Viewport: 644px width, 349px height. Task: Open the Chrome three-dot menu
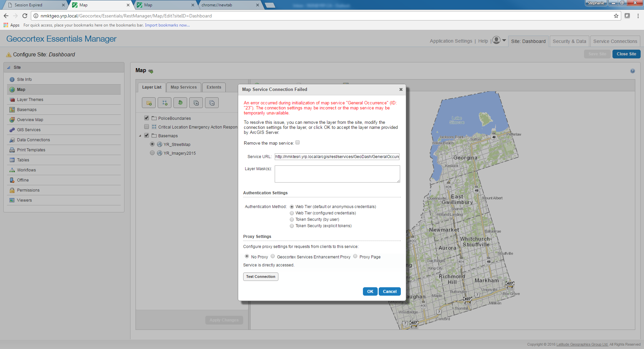pyautogui.click(x=638, y=16)
